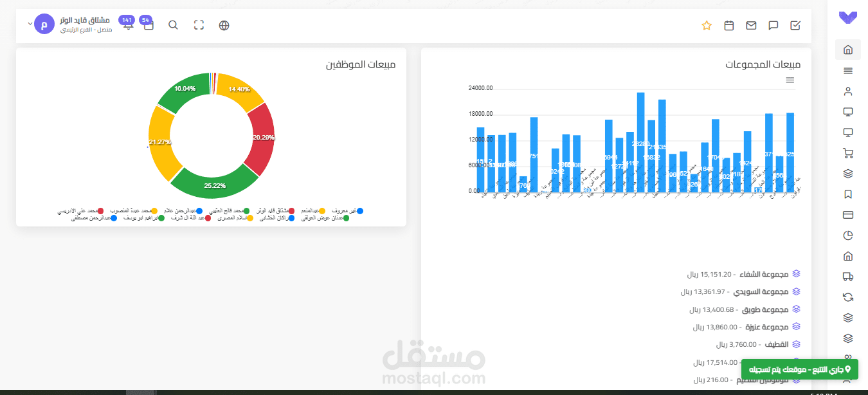Open the monitor icon directly below the user icon
Image resolution: width=868 pixels, height=395 pixels.
click(847, 112)
